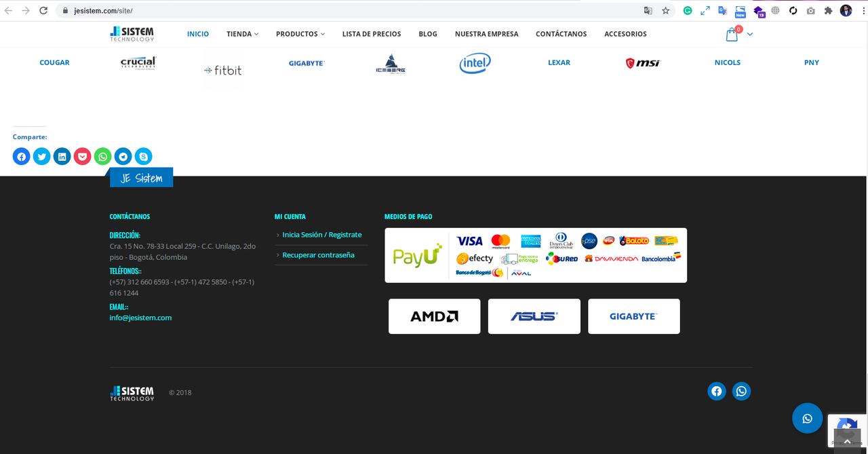This screenshot has width=868, height=454.
Task: Open LISTA DE PRECIOS menu item
Action: click(x=372, y=34)
